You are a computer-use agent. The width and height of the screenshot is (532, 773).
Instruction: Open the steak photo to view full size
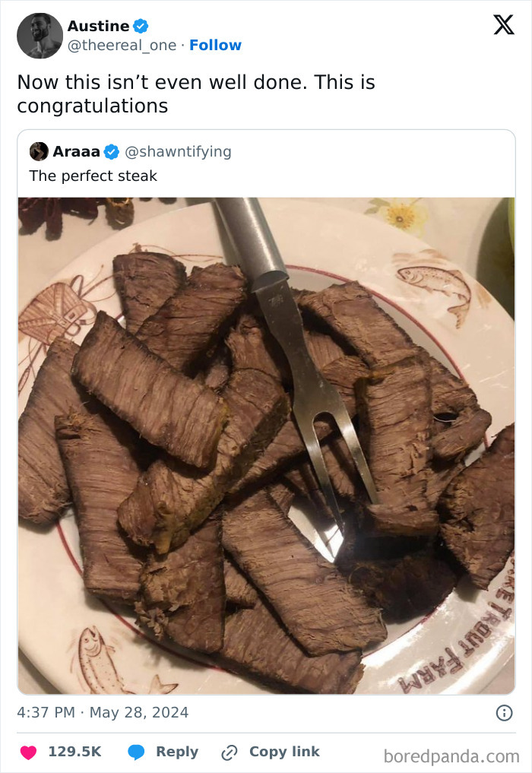click(266, 441)
